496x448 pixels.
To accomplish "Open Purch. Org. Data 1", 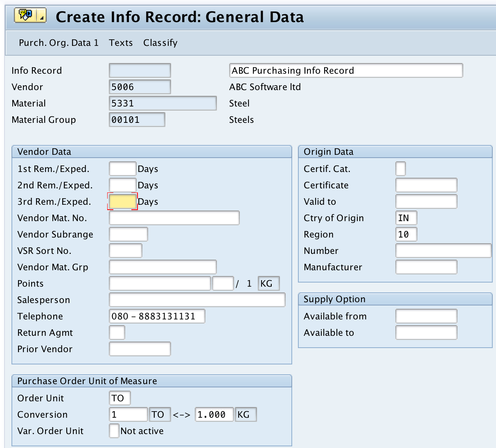I will tap(58, 43).
